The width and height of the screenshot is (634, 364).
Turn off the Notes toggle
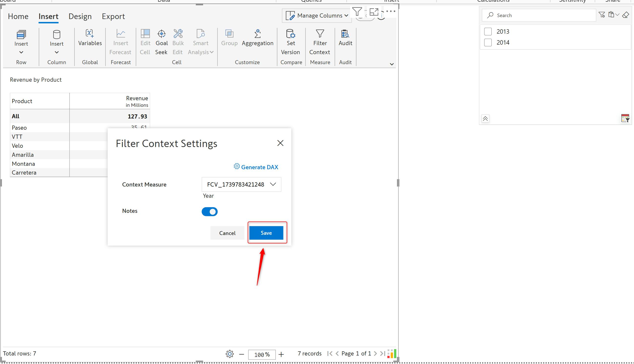tap(209, 212)
